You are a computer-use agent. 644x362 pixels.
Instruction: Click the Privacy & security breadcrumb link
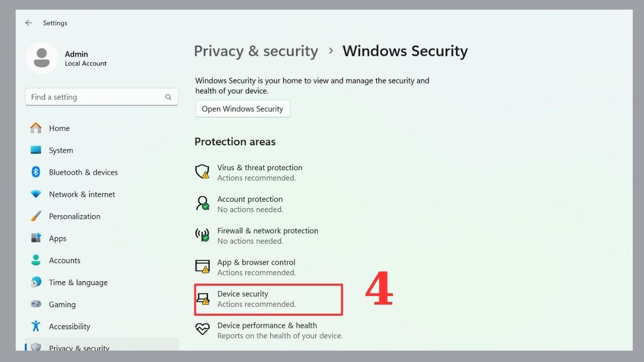[x=255, y=51]
